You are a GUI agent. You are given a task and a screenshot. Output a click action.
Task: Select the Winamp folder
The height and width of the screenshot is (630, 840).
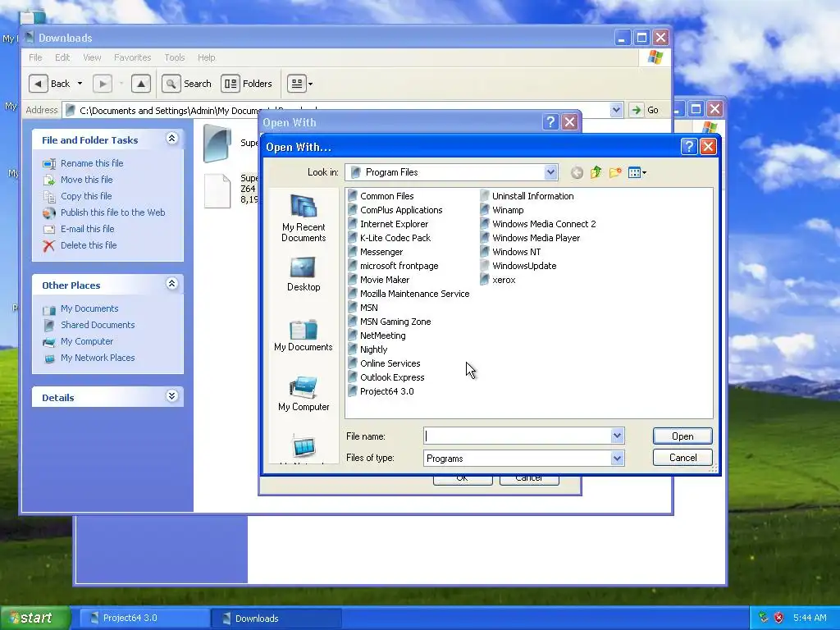pyautogui.click(x=502, y=210)
